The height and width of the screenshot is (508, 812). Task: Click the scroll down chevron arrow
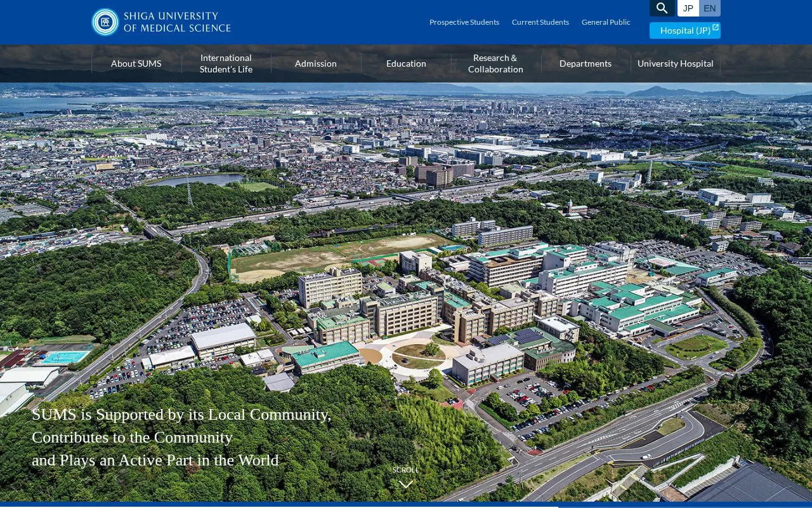(x=406, y=484)
